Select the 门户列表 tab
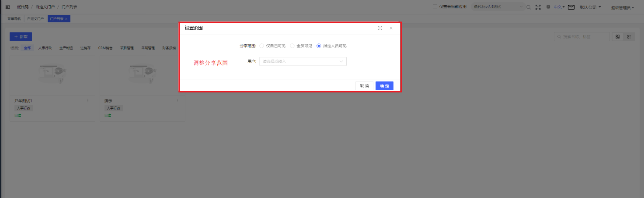 point(56,19)
